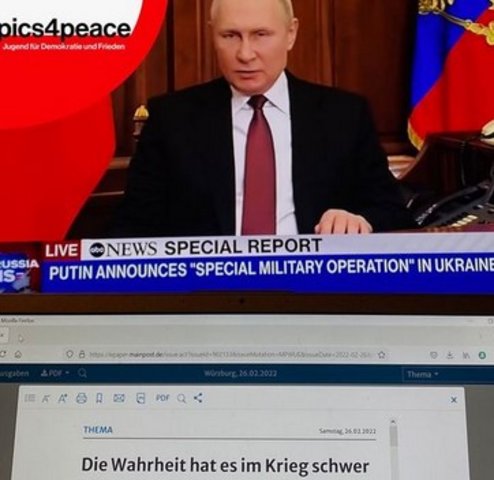The width and height of the screenshot is (494, 480).
Task: Increase article font size
Action: pos(62,398)
